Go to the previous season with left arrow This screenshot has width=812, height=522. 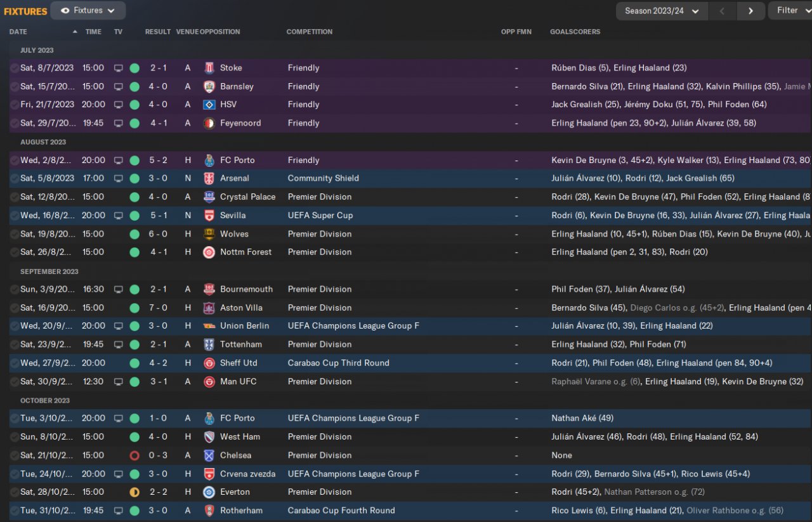click(x=722, y=11)
